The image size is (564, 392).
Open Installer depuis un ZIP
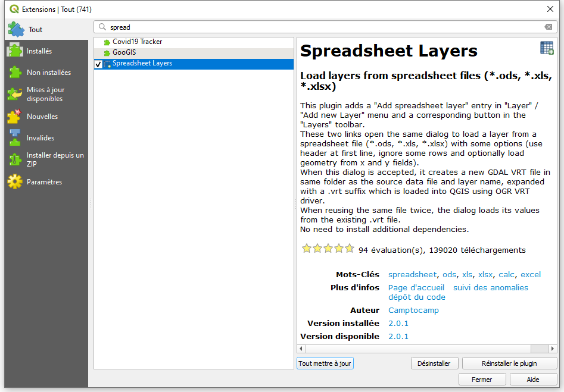click(55, 159)
